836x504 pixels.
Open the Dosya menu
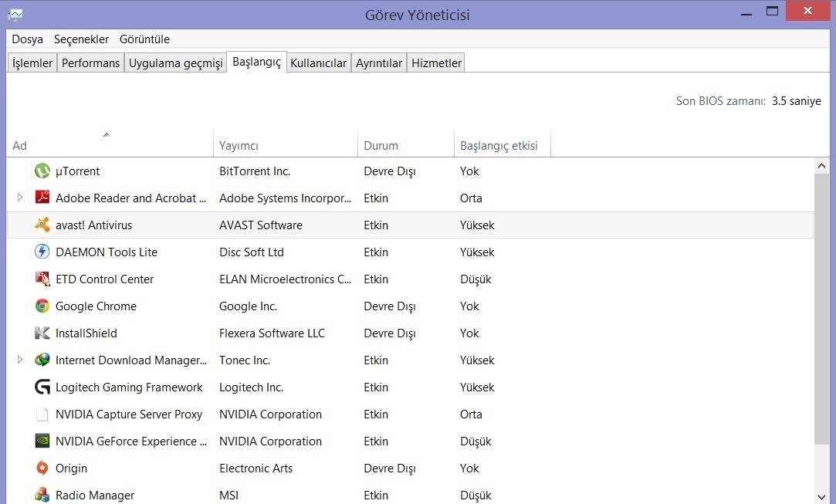click(x=27, y=39)
